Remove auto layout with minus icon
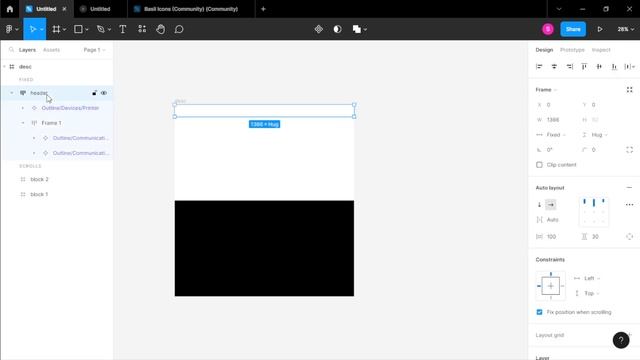Image resolution: width=640 pixels, height=360 pixels. pyautogui.click(x=629, y=188)
